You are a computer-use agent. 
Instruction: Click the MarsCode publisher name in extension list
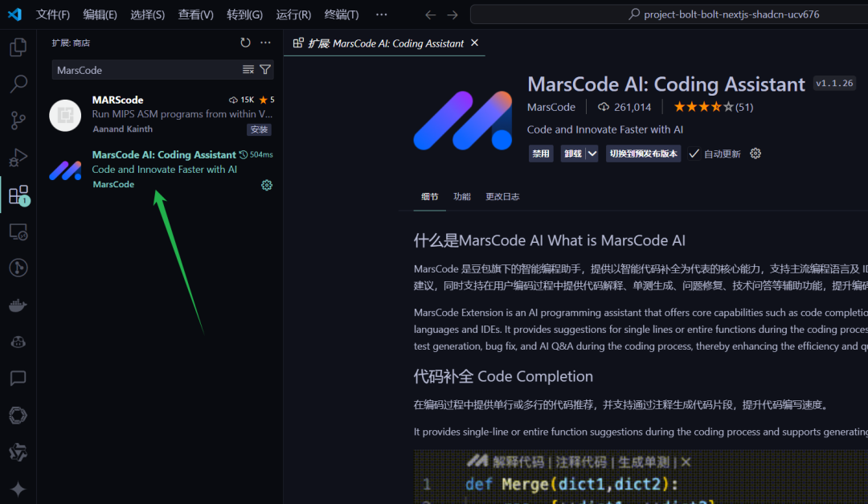113,184
